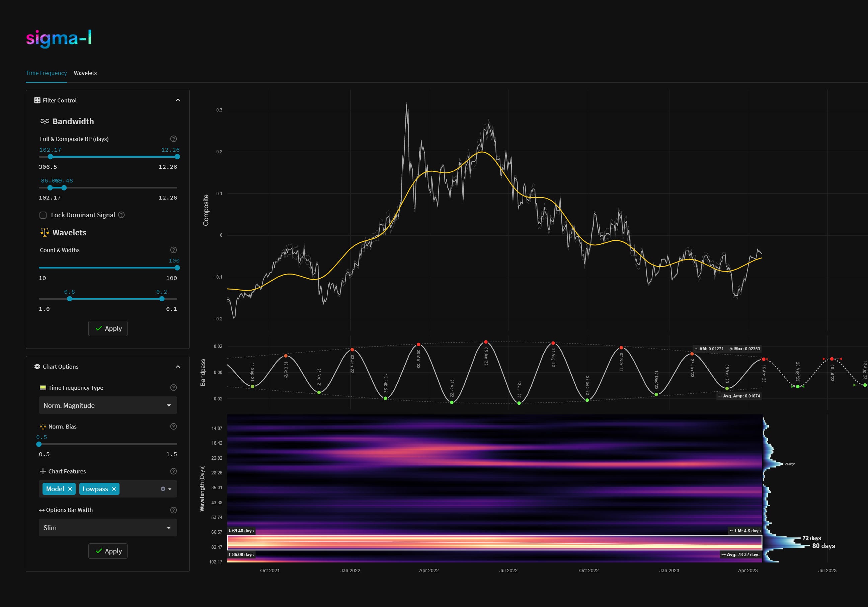Click the 28 May 23 projected trough marker
Screen dimensions: 868x607
[x=798, y=386]
